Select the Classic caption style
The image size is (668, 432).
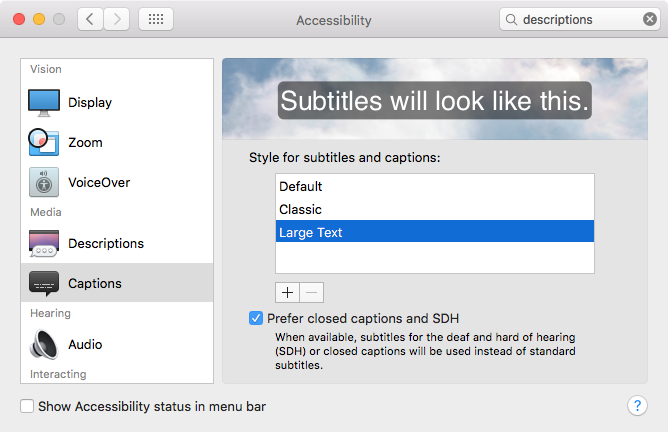[435, 209]
